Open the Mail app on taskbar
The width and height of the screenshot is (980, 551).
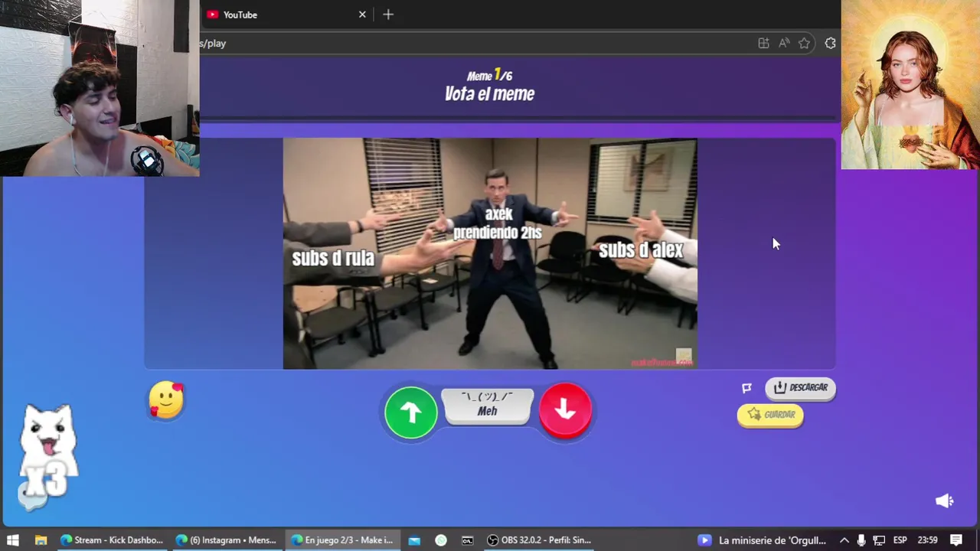click(414, 540)
